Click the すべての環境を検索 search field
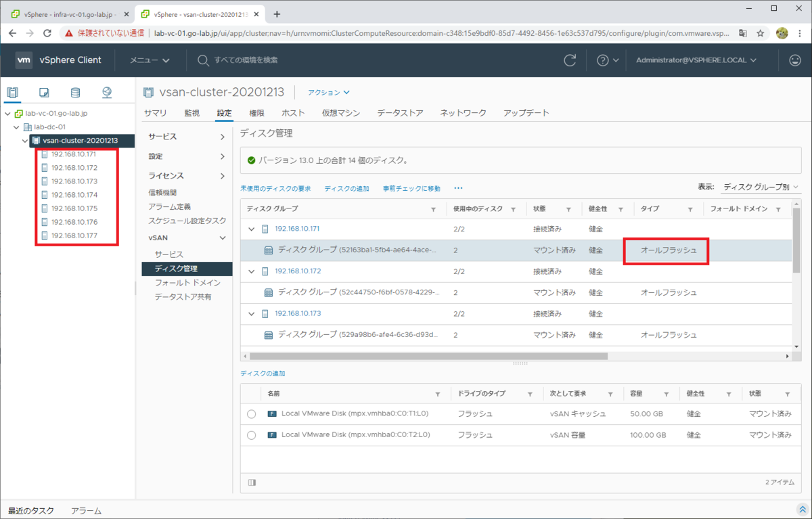 tap(246, 60)
